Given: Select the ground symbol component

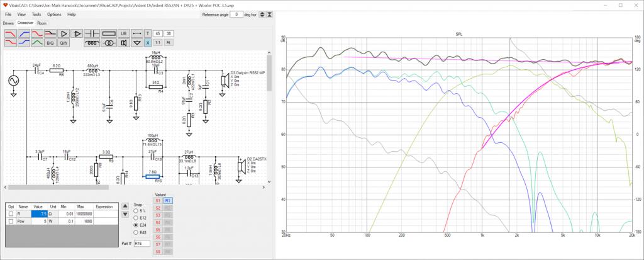Looking at the screenshot, I should coord(136,43).
